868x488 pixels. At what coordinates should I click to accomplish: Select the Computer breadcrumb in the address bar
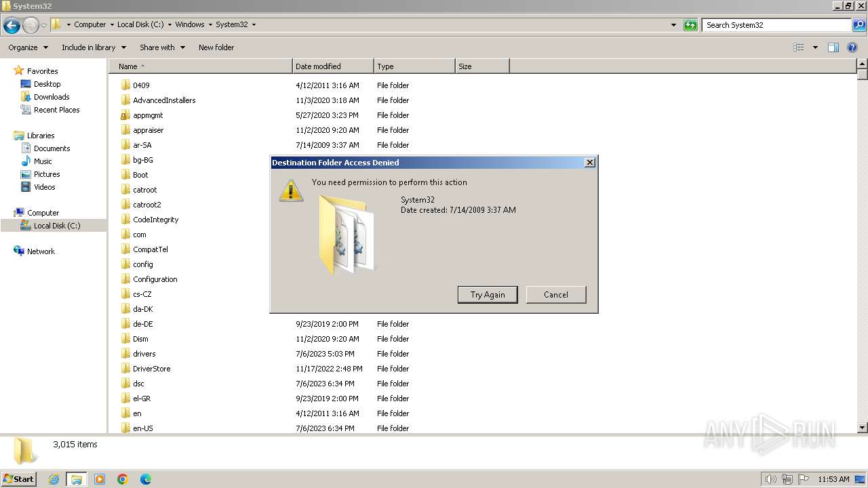coord(90,24)
